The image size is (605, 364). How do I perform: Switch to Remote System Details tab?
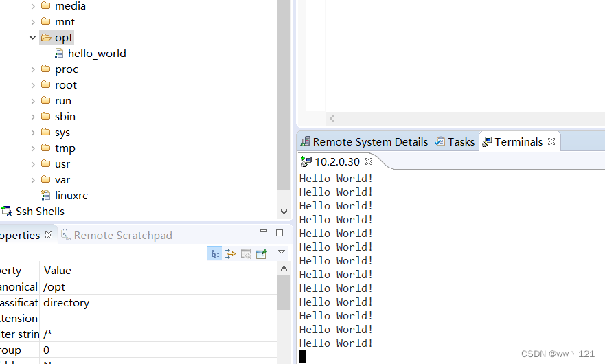point(370,142)
